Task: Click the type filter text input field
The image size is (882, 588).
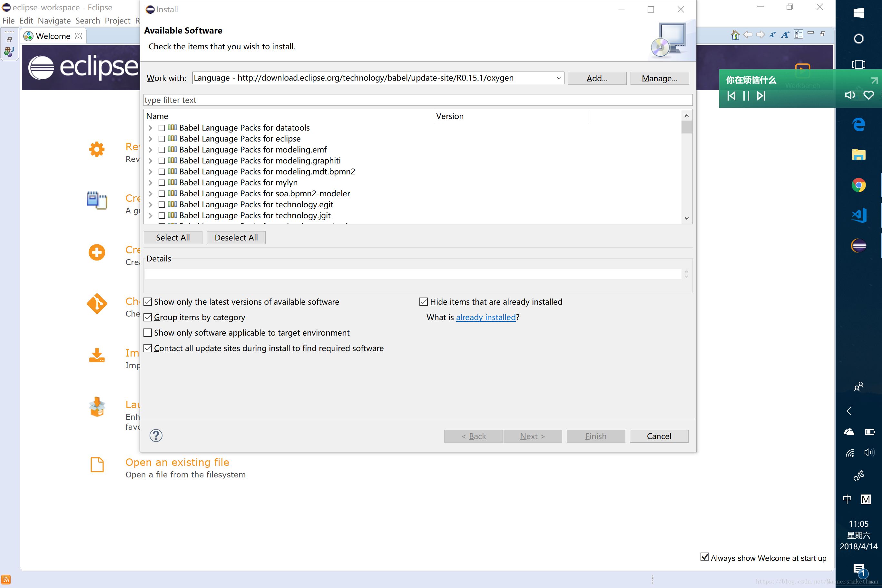Action: pos(418,100)
